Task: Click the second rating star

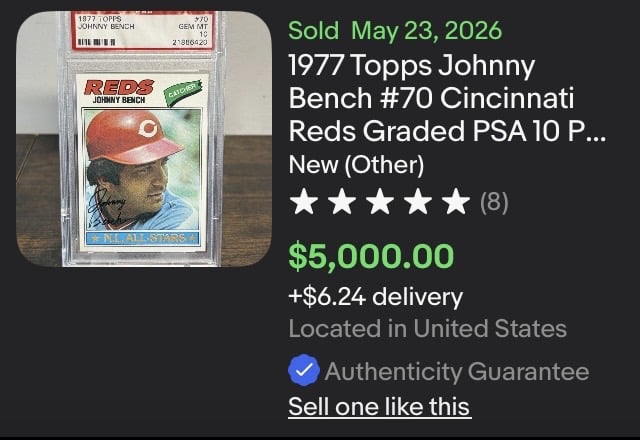Action: [342, 201]
